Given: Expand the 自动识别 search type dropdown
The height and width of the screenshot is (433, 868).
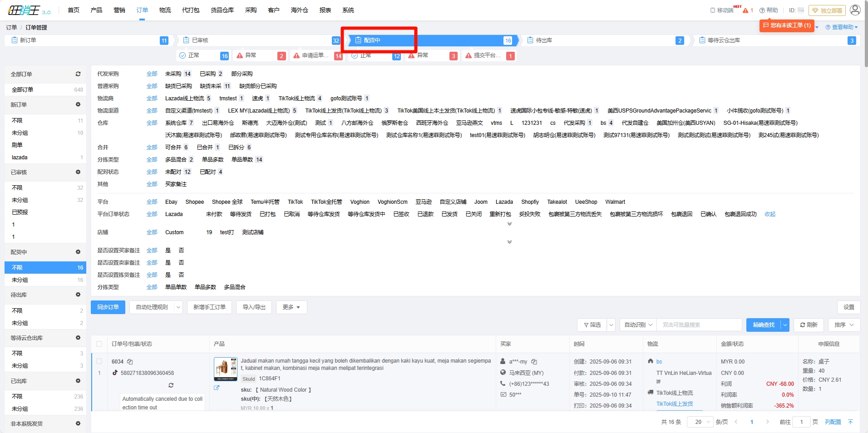Looking at the screenshot, I should click(x=638, y=325).
